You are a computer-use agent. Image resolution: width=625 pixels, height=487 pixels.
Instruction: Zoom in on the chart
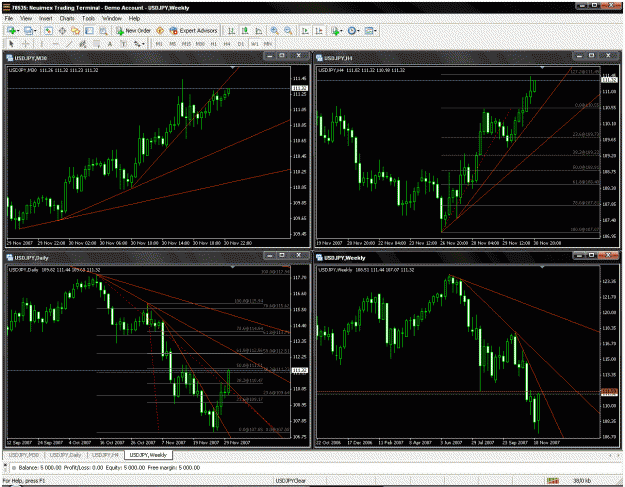click(x=274, y=31)
